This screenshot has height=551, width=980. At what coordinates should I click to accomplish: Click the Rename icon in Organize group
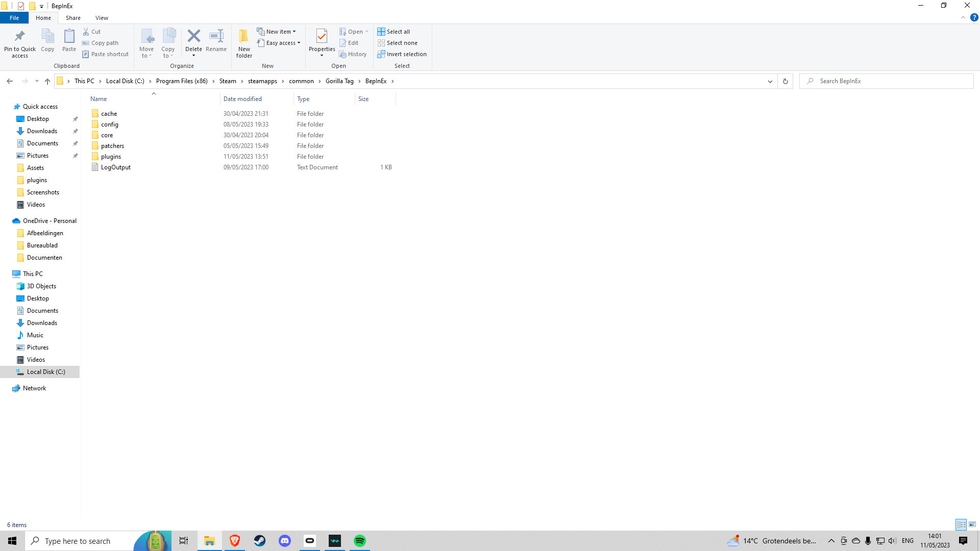click(x=216, y=36)
